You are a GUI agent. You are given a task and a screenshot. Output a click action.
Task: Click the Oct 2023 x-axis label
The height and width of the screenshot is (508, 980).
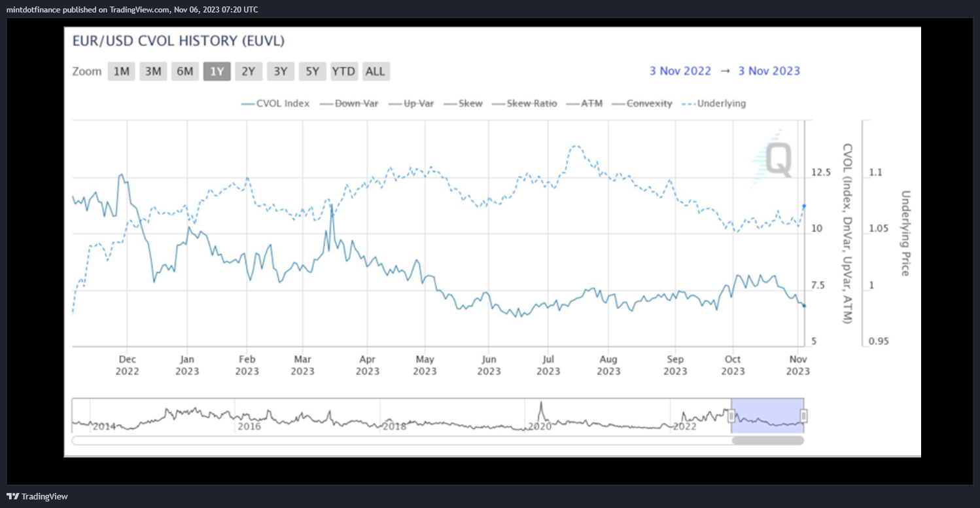(x=733, y=365)
